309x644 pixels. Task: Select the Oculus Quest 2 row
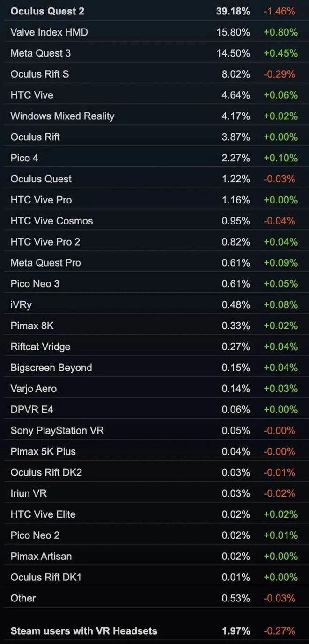[154, 11]
